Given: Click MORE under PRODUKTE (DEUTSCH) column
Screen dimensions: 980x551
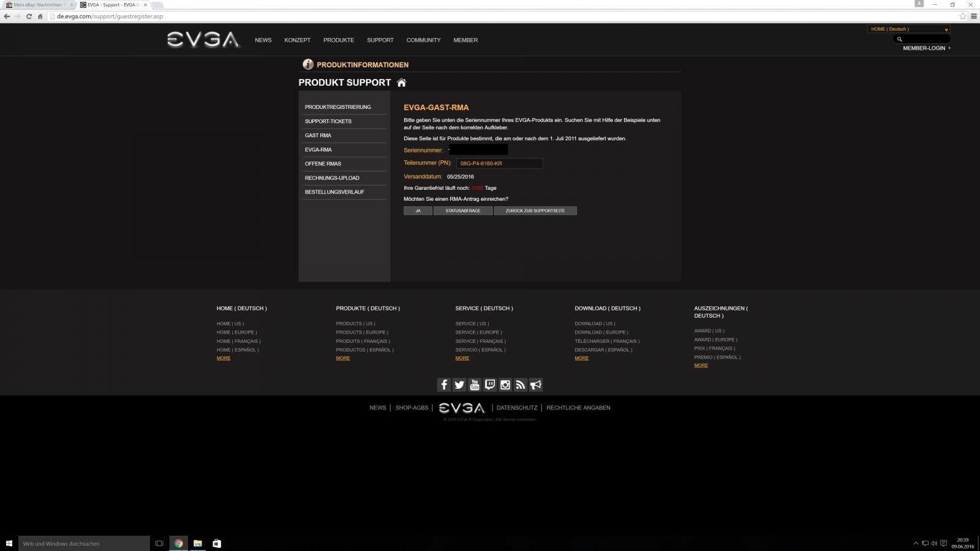Looking at the screenshot, I should point(343,358).
